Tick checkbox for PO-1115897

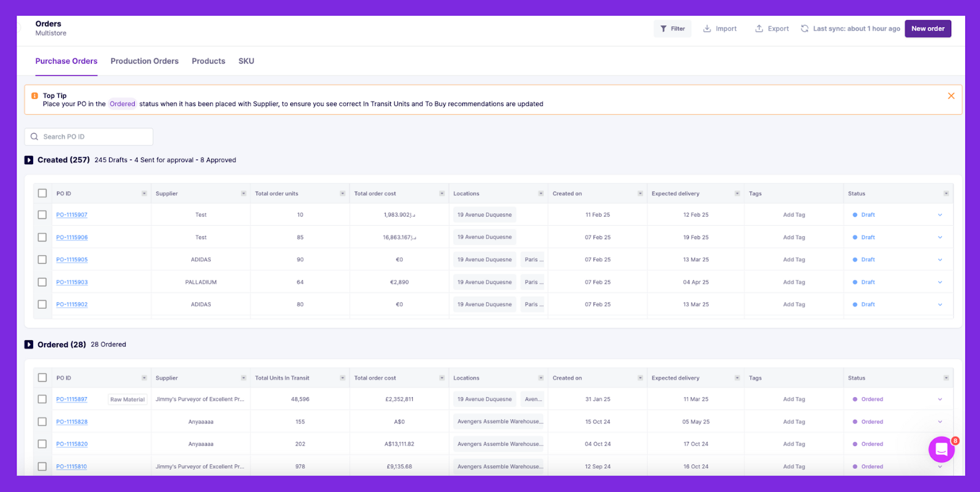coord(42,399)
